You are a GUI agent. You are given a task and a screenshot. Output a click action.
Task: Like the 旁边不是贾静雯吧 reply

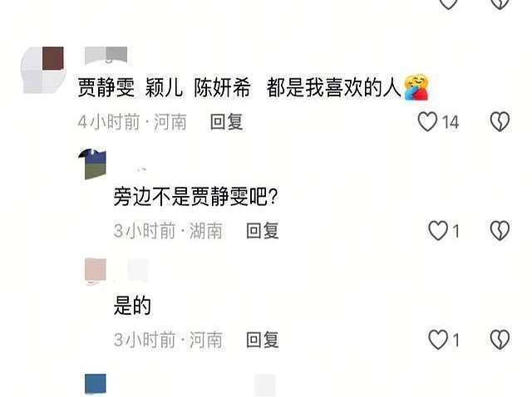[438, 231]
